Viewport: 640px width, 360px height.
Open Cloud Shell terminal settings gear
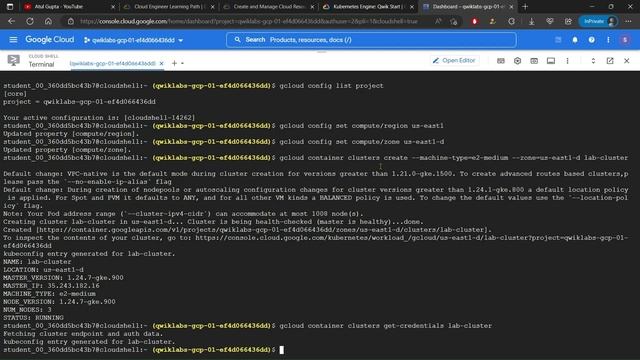pos(517,61)
